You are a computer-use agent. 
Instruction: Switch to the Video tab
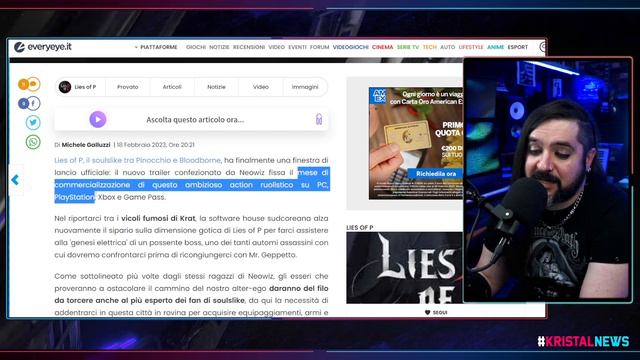pyautogui.click(x=261, y=87)
